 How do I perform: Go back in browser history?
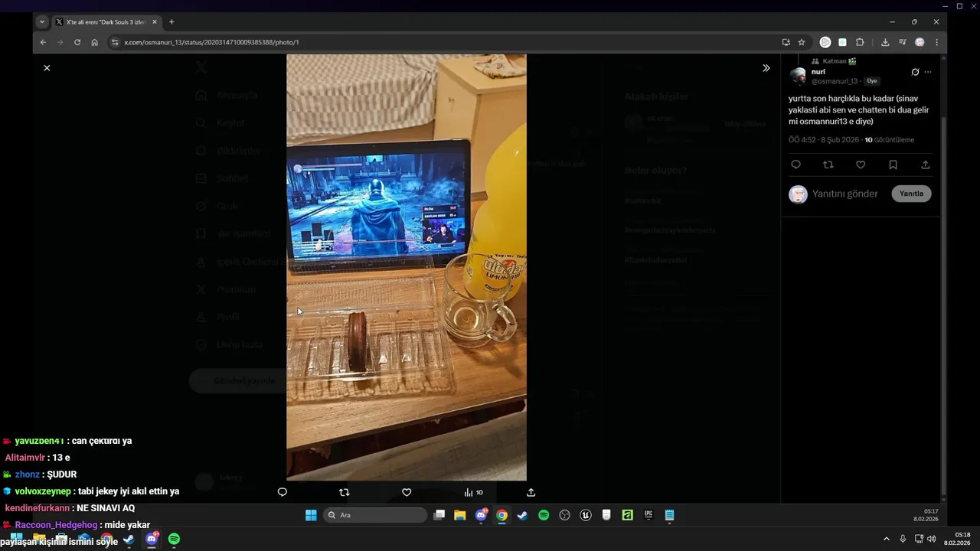pyautogui.click(x=43, y=42)
